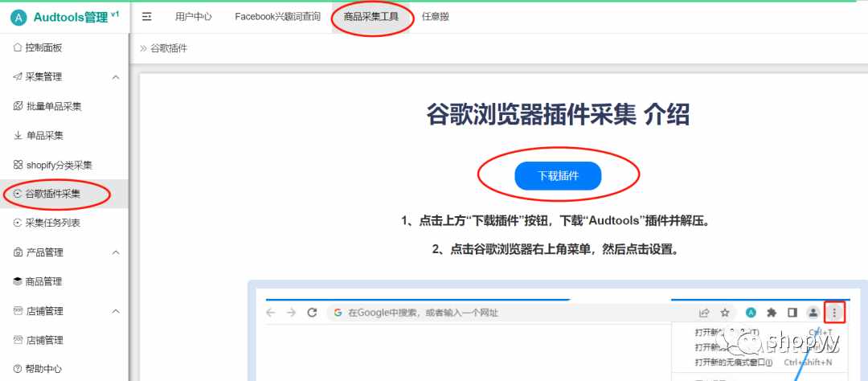The width and height of the screenshot is (868, 381).
Task: Click the grid icon beside shopify分类采集
Action: click(x=18, y=165)
